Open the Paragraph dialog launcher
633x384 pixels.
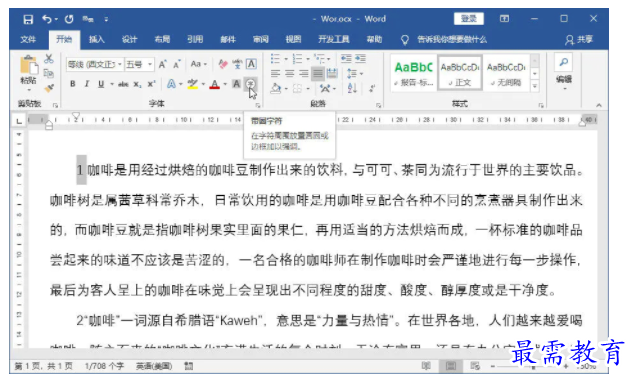point(378,105)
